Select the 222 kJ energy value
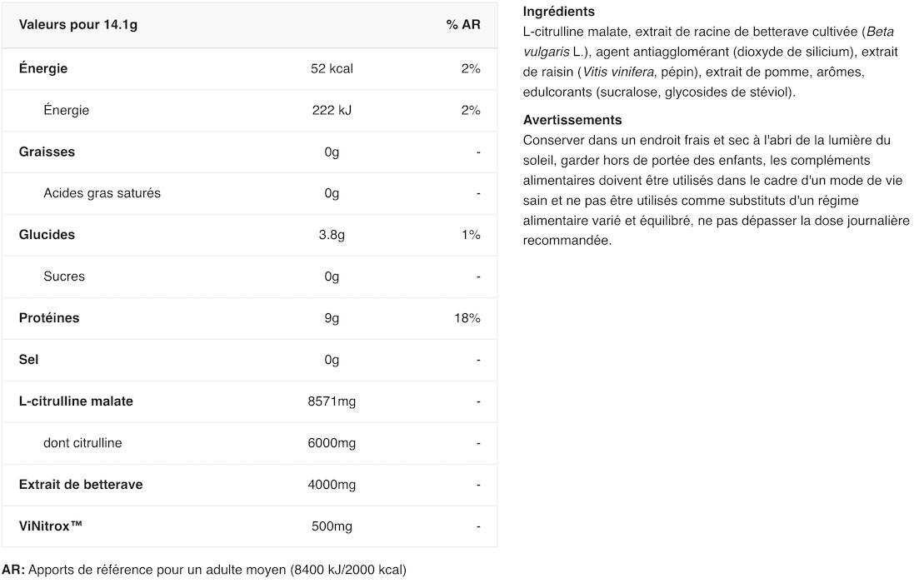Viewport: 924px width, 583px height. pyautogui.click(x=332, y=110)
